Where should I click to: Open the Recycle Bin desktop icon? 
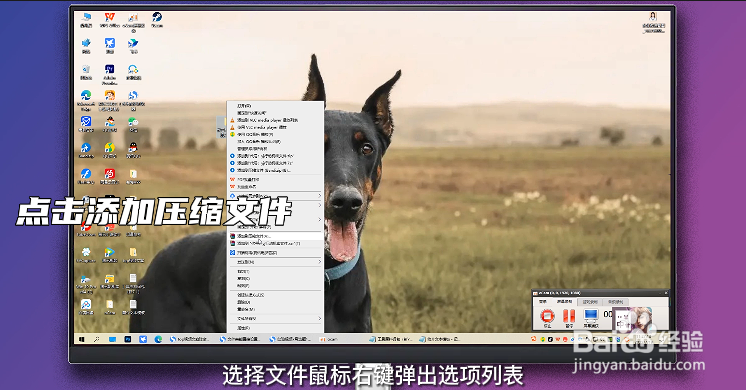coord(86,72)
